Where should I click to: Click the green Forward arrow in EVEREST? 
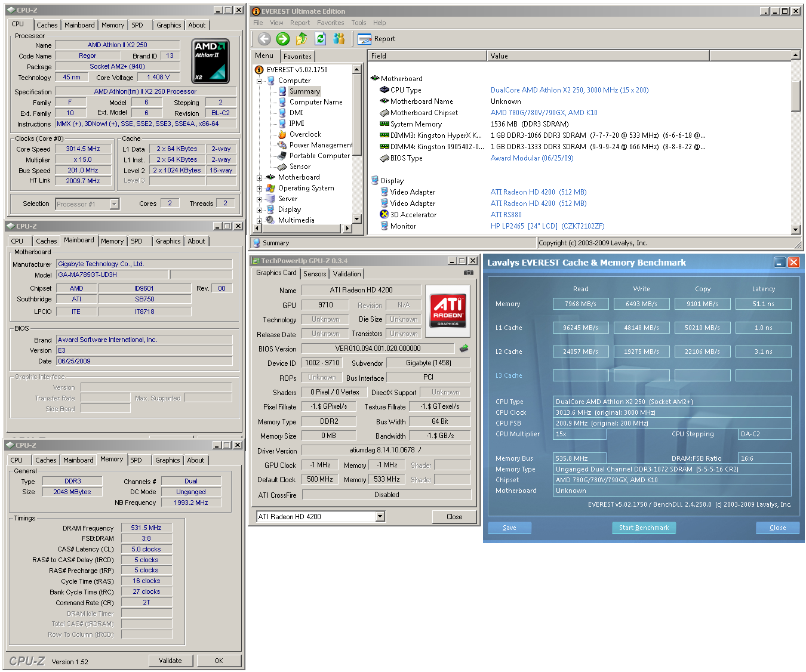tap(283, 39)
